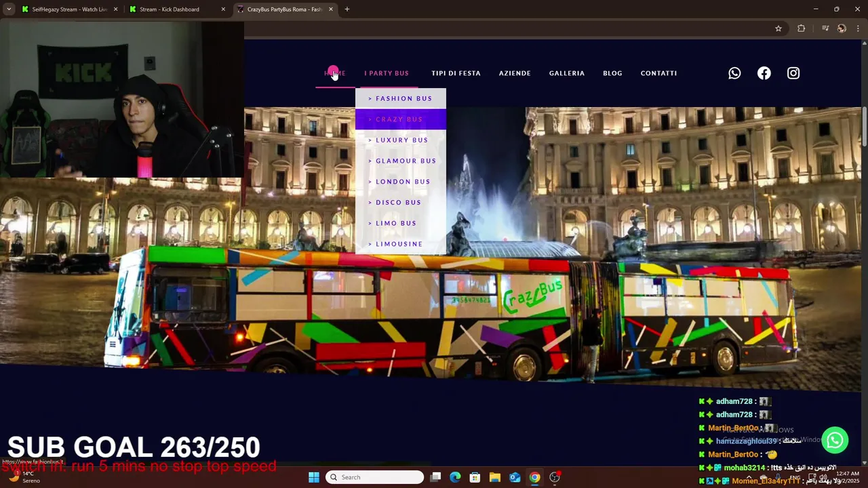
Task: Open the WhatsApp icon in the site header
Action: [x=734, y=73]
